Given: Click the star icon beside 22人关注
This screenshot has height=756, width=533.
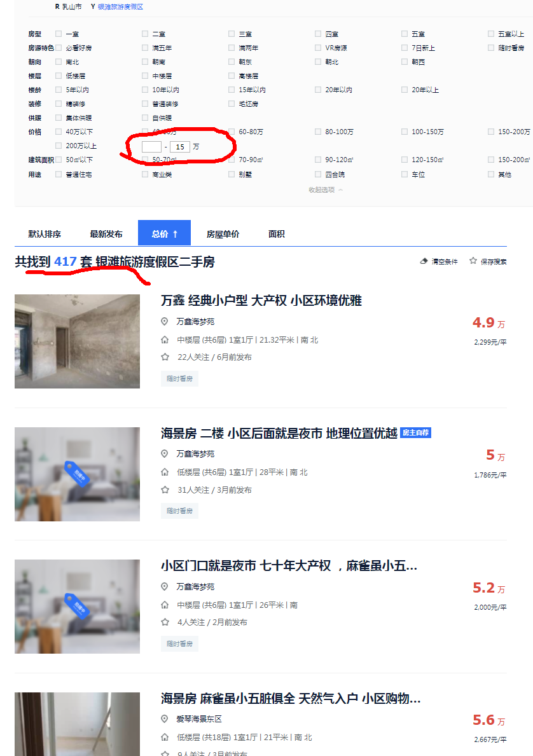Looking at the screenshot, I should 165,357.
